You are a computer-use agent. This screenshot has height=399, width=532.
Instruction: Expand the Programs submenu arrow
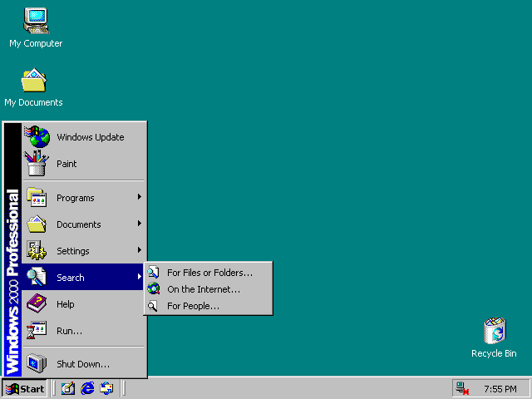pos(139,197)
